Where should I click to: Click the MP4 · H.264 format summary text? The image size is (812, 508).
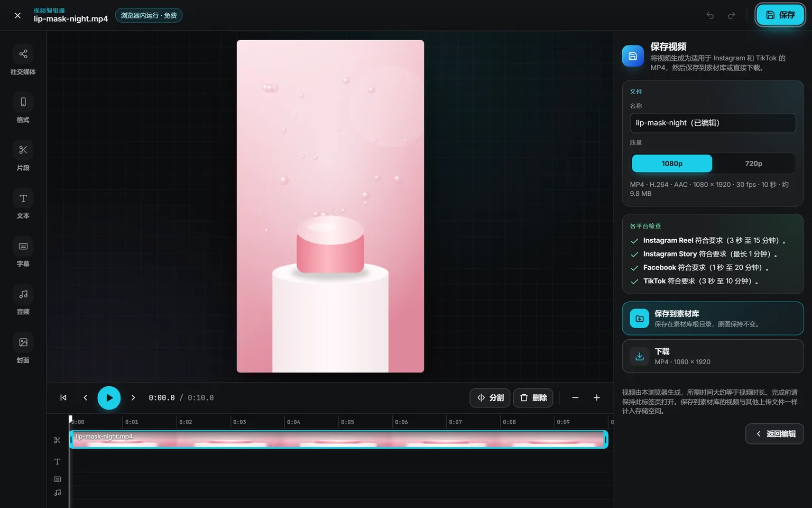pos(709,189)
